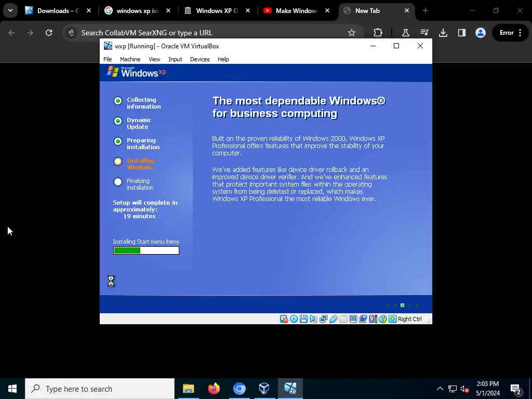Bookmark this page with the star icon
532x399 pixels.
[x=352, y=33]
